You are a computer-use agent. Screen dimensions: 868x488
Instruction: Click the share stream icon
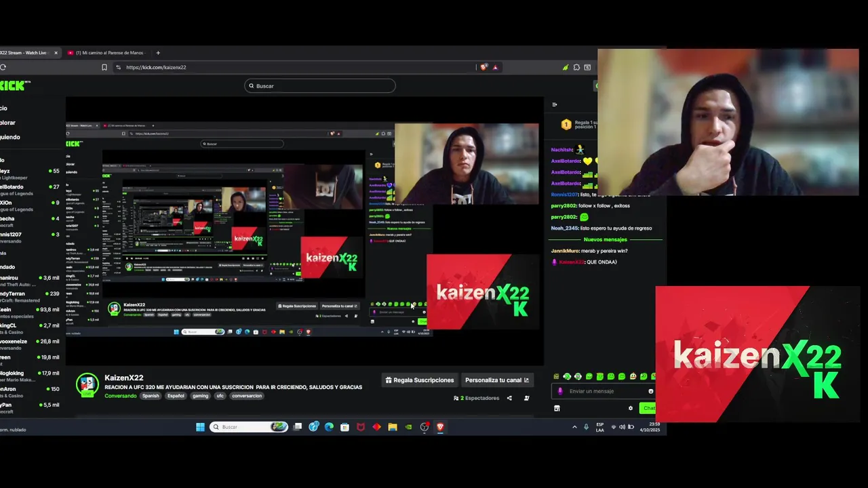[x=509, y=398]
